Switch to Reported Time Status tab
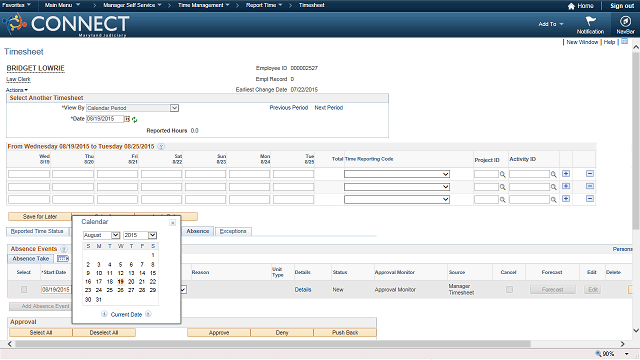The image size is (640, 360). [37, 231]
